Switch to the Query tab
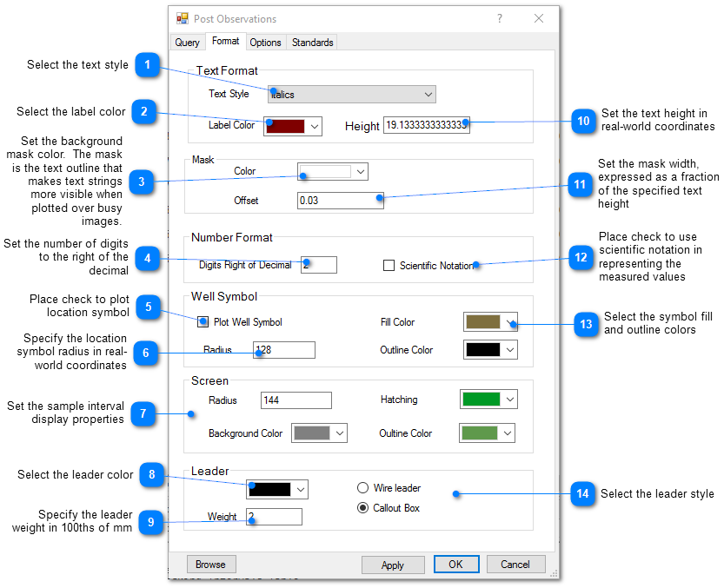This screenshot has width=724, height=588. click(x=187, y=43)
